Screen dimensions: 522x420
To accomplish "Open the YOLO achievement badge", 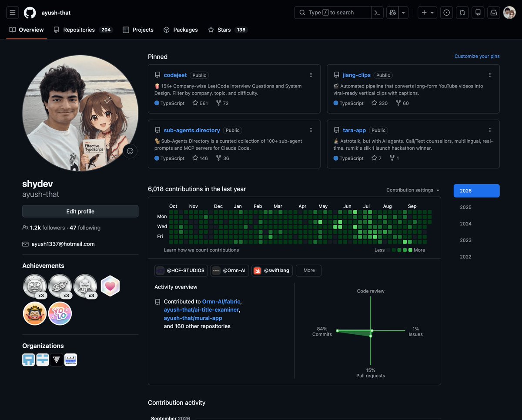I will [60, 313].
